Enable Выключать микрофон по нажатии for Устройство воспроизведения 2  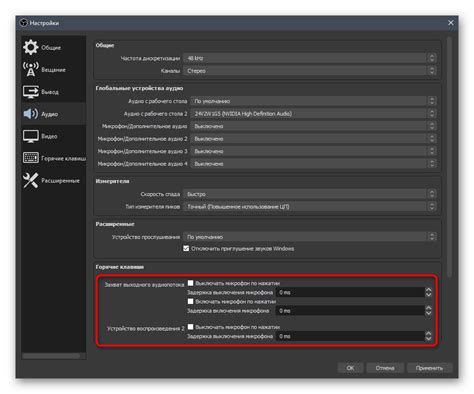(190, 327)
